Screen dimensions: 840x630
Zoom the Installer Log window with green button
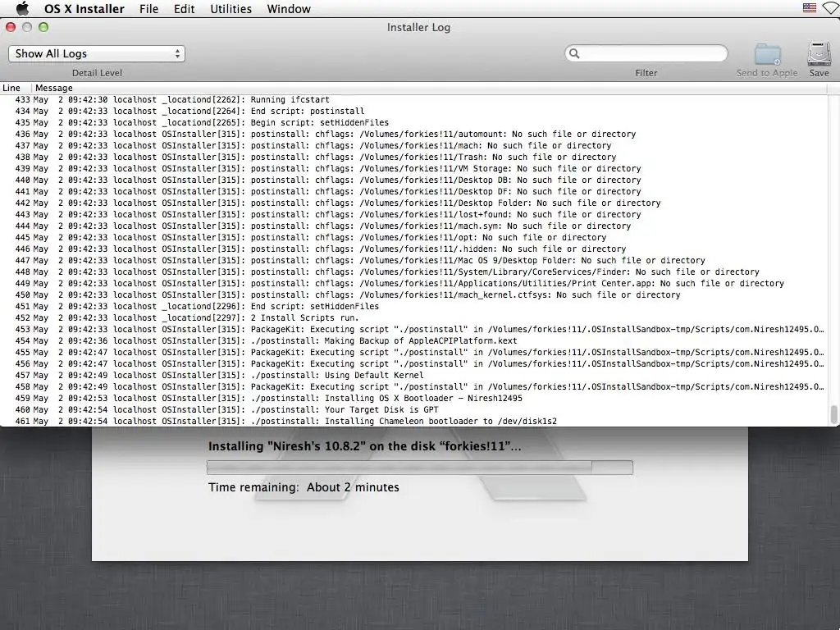point(43,27)
